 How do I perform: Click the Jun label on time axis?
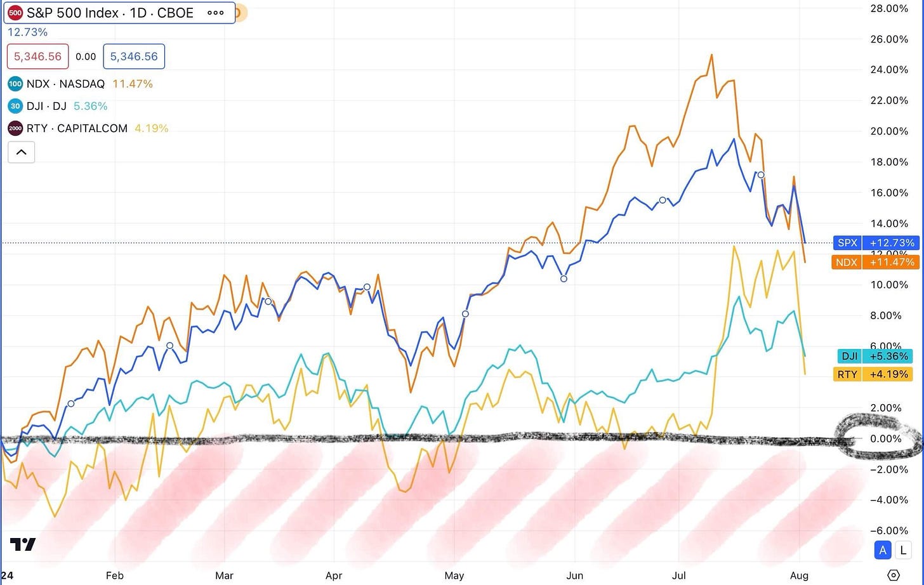tap(574, 575)
